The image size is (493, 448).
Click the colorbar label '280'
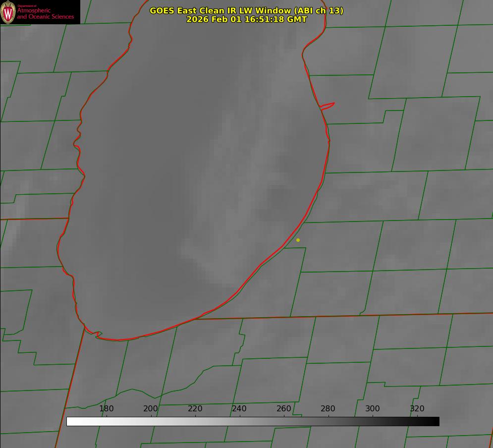328,408
